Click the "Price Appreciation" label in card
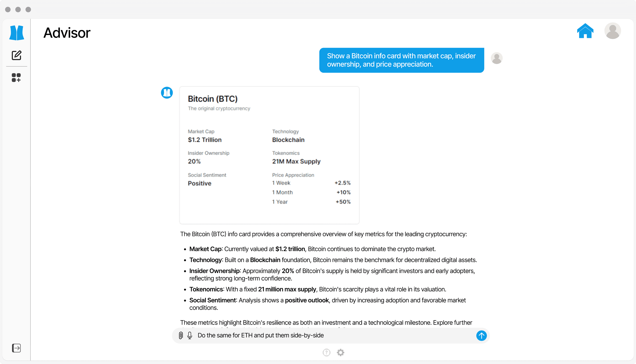Image resolution: width=636 pixels, height=364 pixels. [x=293, y=175]
